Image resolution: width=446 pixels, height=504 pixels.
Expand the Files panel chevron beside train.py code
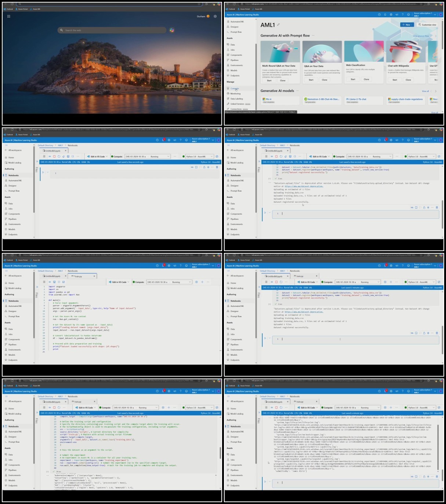37,287
